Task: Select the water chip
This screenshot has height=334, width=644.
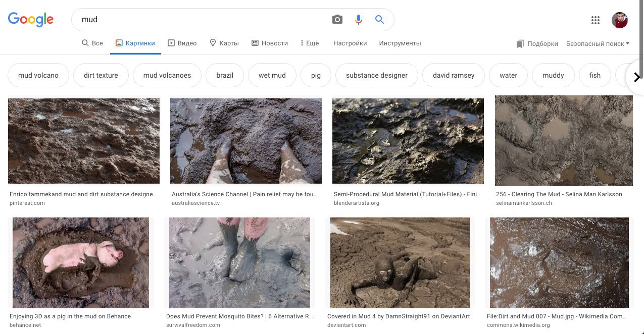Action: 509,75
